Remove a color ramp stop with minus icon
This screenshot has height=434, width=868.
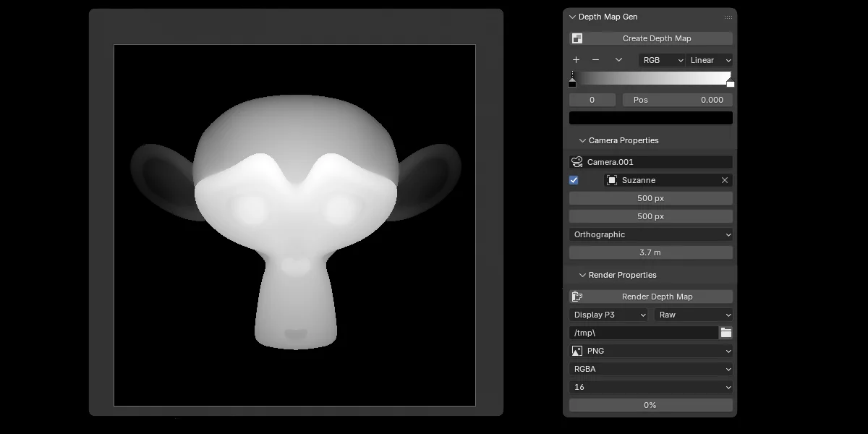595,59
